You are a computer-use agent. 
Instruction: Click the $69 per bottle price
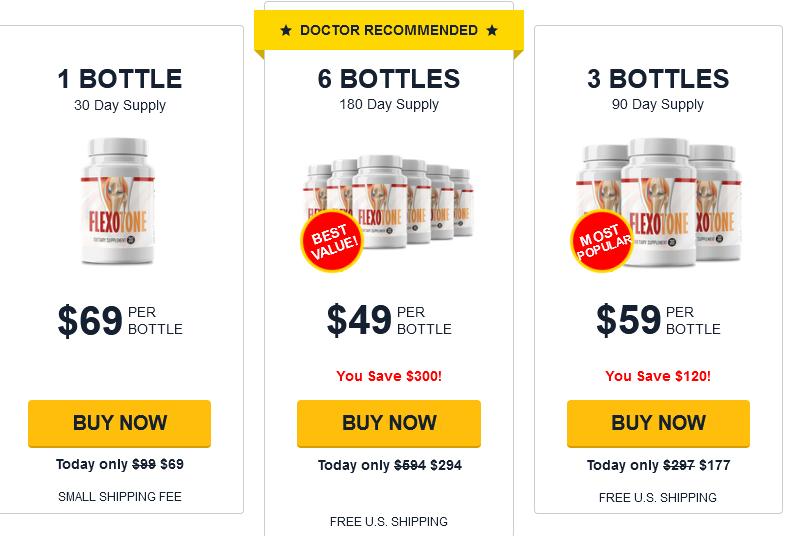click(x=120, y=320)
